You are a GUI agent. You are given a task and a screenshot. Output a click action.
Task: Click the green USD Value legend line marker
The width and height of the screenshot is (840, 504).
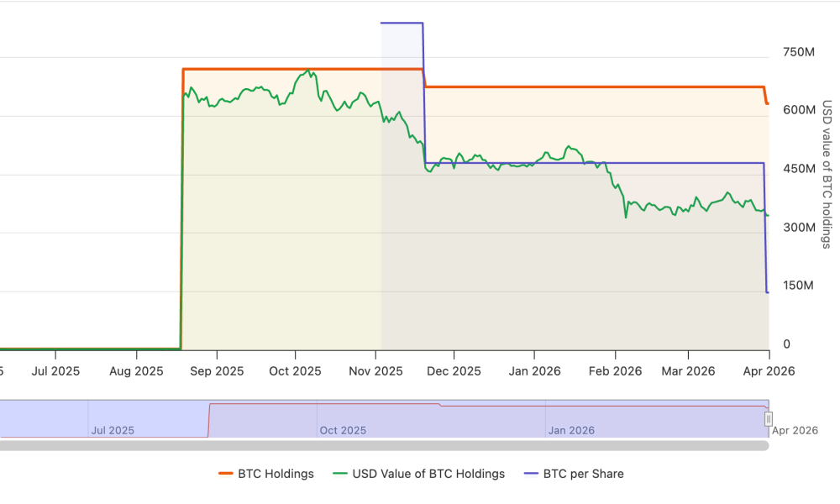[340, 474]
